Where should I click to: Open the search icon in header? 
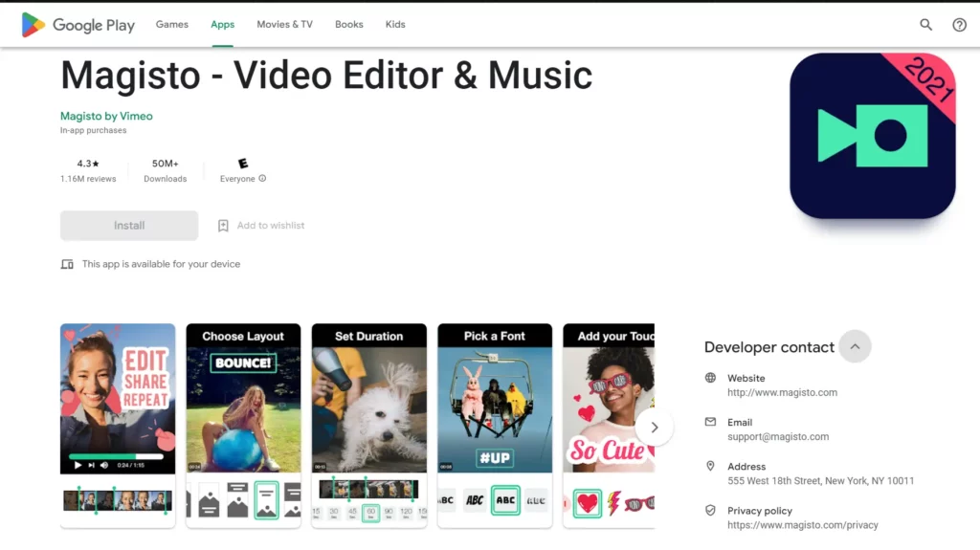point(925,24)
